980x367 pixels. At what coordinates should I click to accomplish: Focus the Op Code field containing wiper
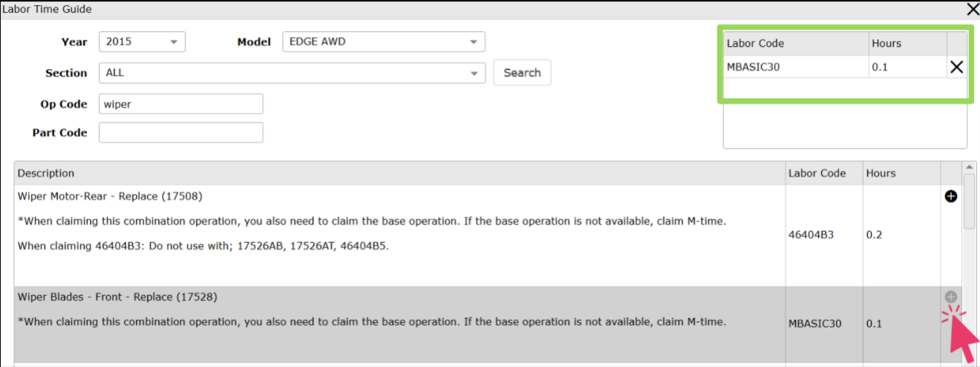pos(180,104)
